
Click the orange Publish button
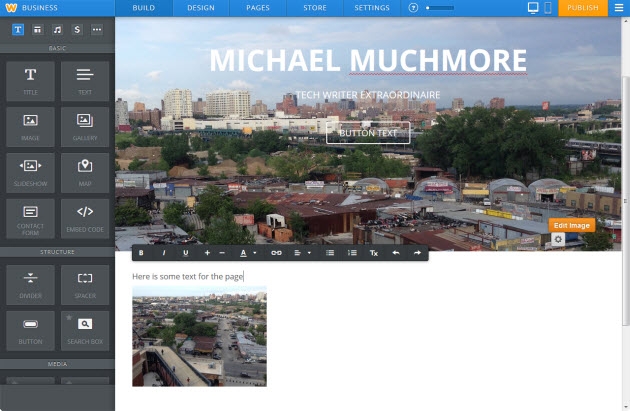pyautogui.click(x=582, y=7)
